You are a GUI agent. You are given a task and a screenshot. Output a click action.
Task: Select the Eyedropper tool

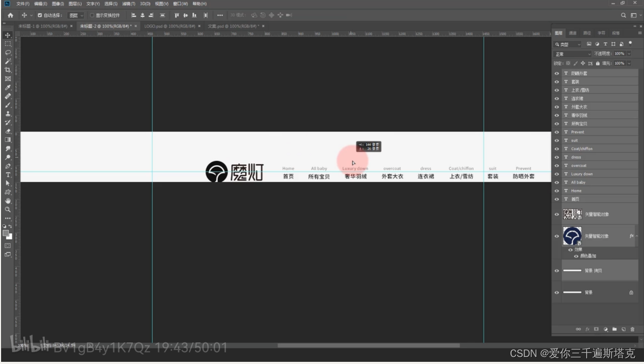(8, 88)
